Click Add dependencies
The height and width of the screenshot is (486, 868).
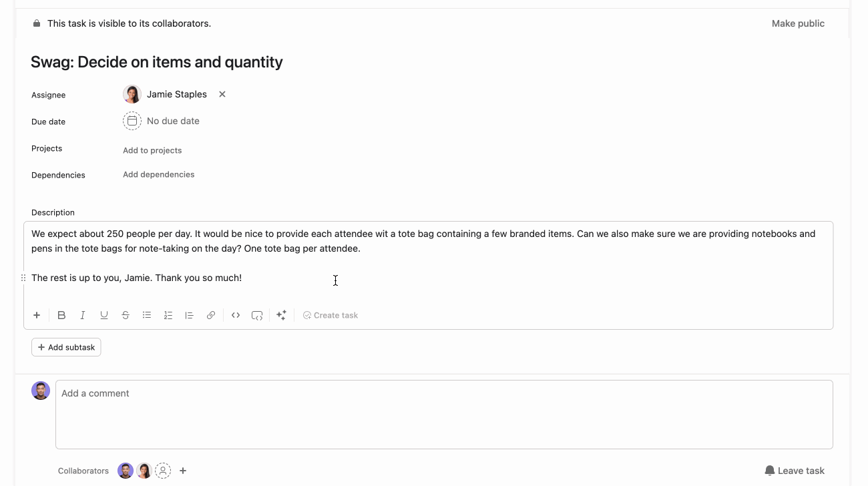tap(159, 174)
